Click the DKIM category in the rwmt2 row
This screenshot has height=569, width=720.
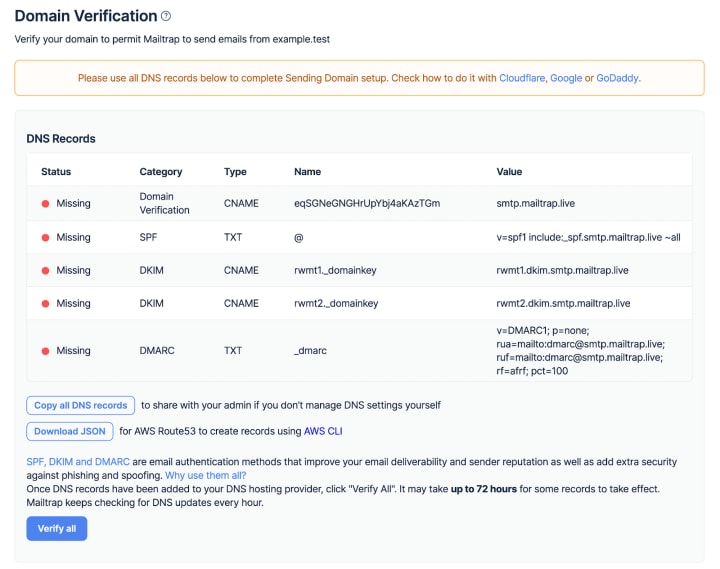(x=151, y=304)
